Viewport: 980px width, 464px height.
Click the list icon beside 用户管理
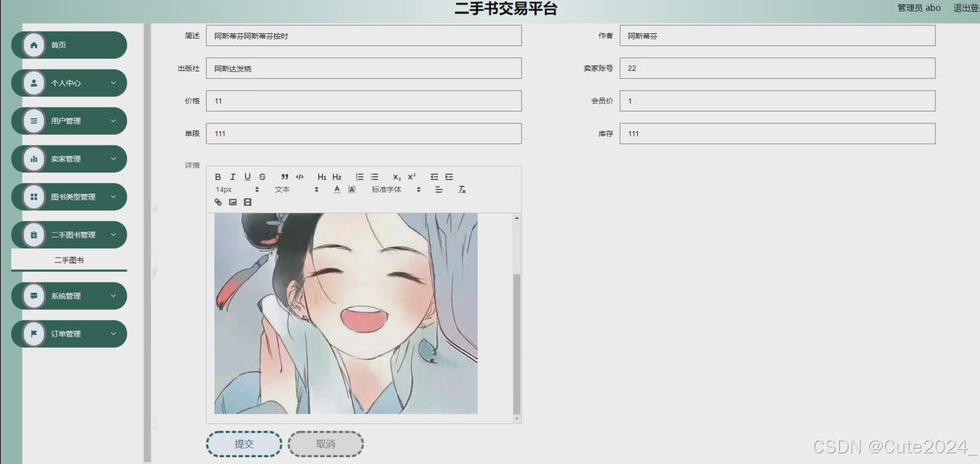coord(34,121)
